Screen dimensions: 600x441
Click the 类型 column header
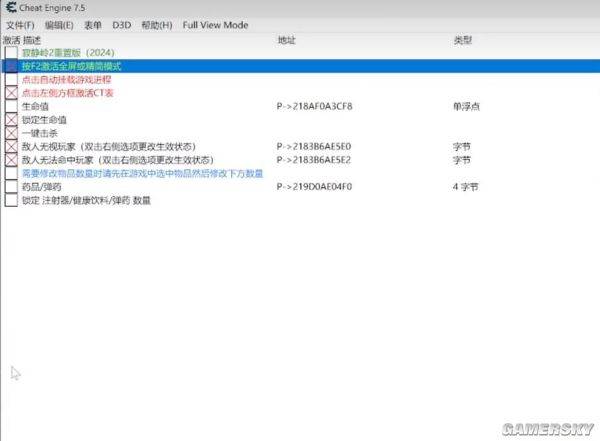(x=463, y=40)
